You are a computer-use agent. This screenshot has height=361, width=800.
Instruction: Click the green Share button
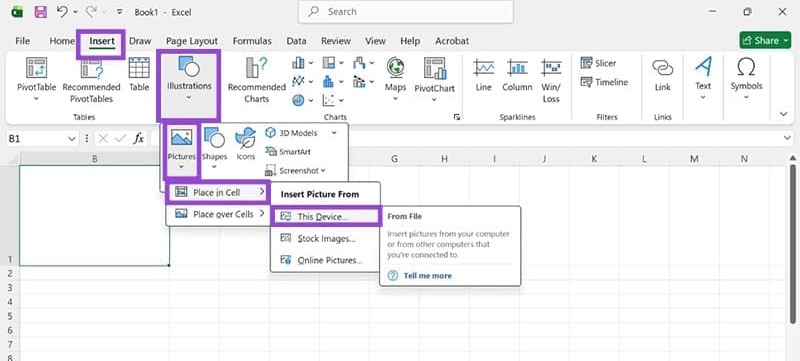pos(764,40)
